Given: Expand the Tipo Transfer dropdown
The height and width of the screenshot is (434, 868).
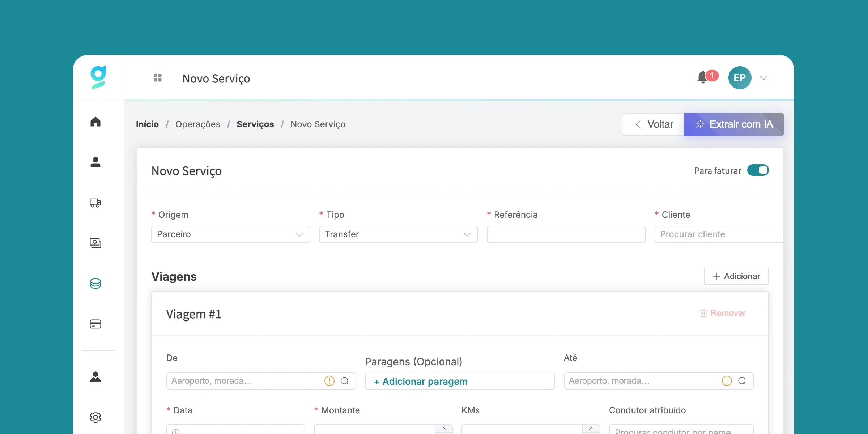Looking at the screenshot, I should pos(398,234).
